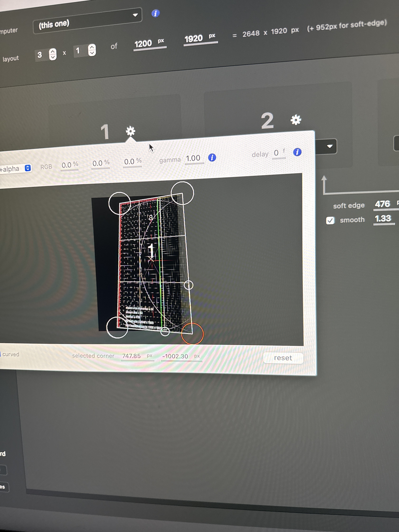Increase the layout columns stepper

click(53, 51)
